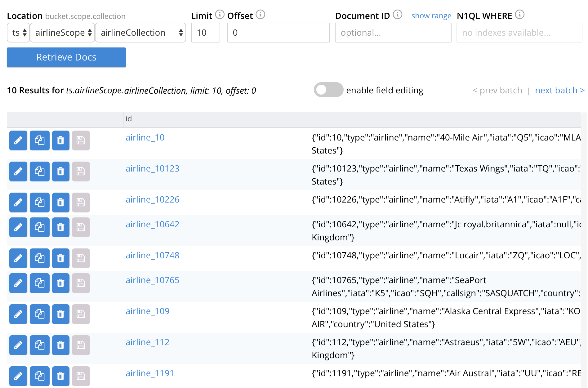The height and width of the screenshot is (388, 588).
Task: Open the Limit info tooltip icon
Action: [220, 15]
